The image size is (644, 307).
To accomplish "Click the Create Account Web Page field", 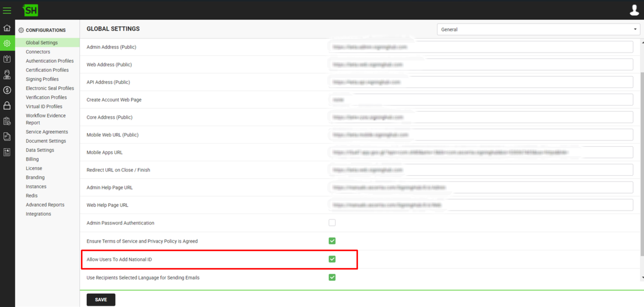I will click(x=480, y=100).
